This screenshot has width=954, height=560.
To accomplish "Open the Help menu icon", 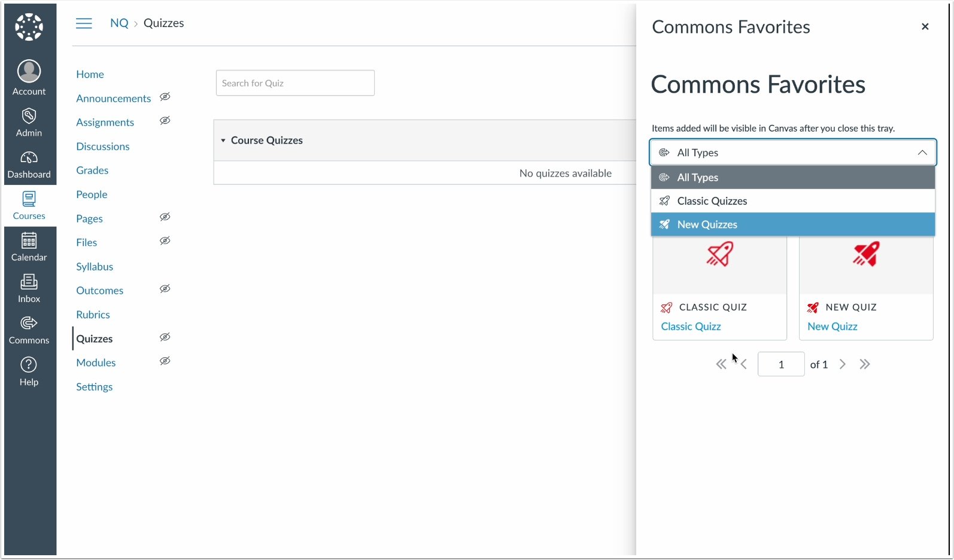I will tap(29, 364).
